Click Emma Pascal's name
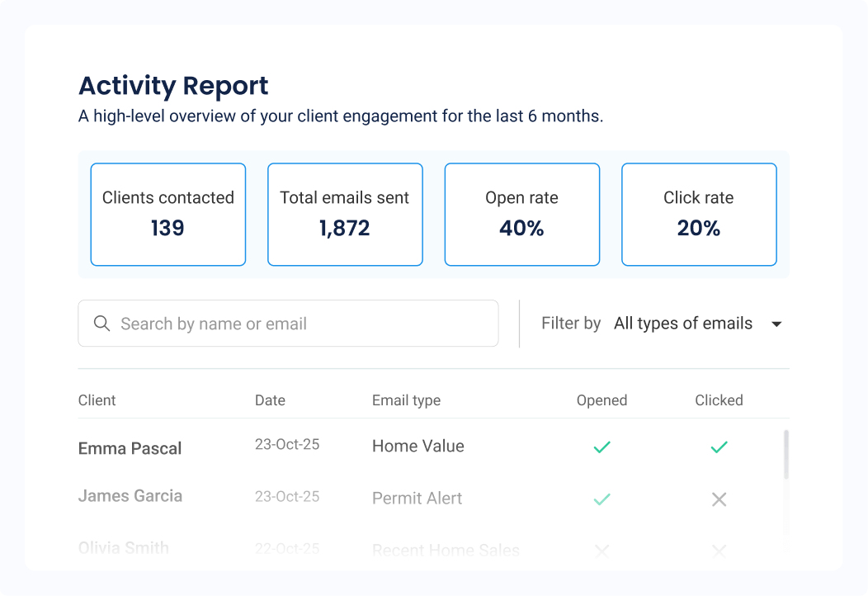The width and height of the screenshot is (868, 596). point(130,448)
